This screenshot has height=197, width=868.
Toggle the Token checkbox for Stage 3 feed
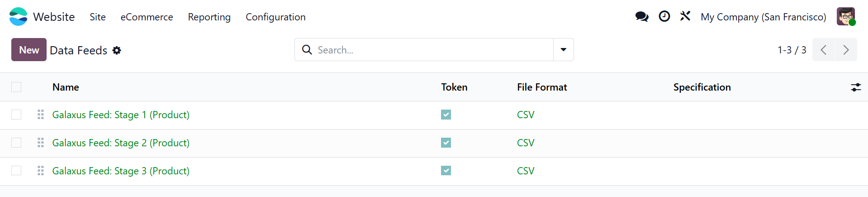tap(446, 171)
